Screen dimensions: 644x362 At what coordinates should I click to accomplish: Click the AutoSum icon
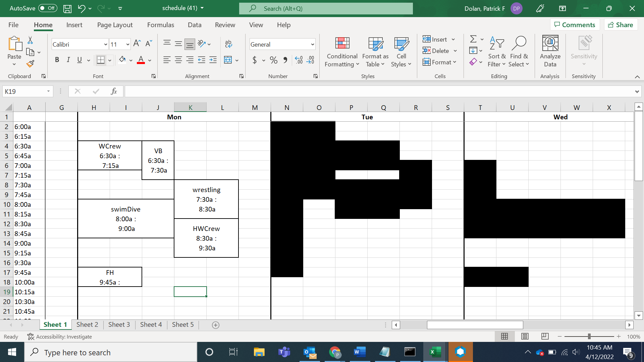474,39
